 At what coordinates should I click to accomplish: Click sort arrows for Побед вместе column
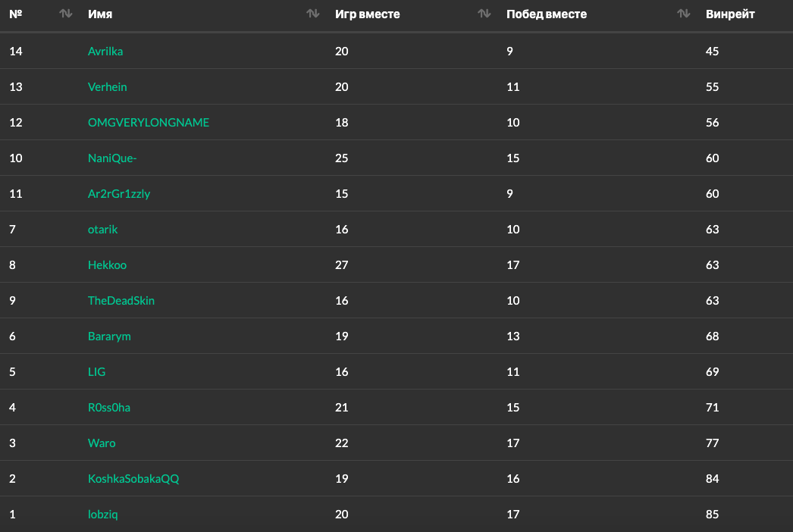pos(684,14)
